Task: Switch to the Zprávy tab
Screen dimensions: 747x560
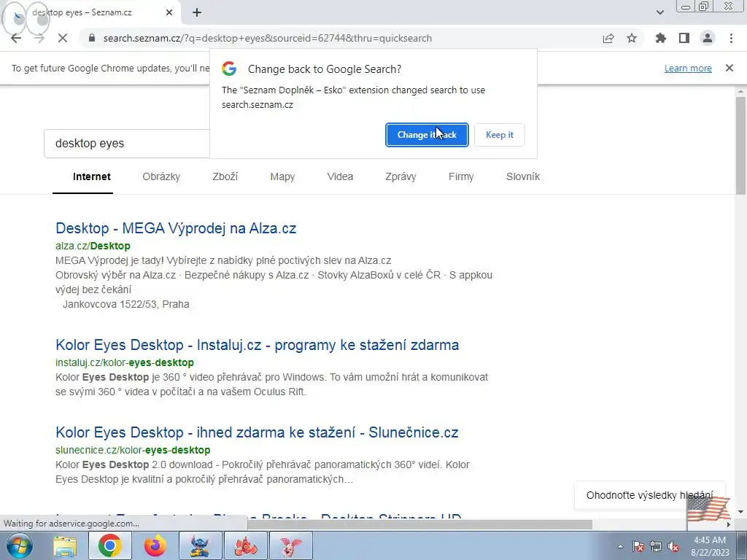Action: tap(400, 176)
